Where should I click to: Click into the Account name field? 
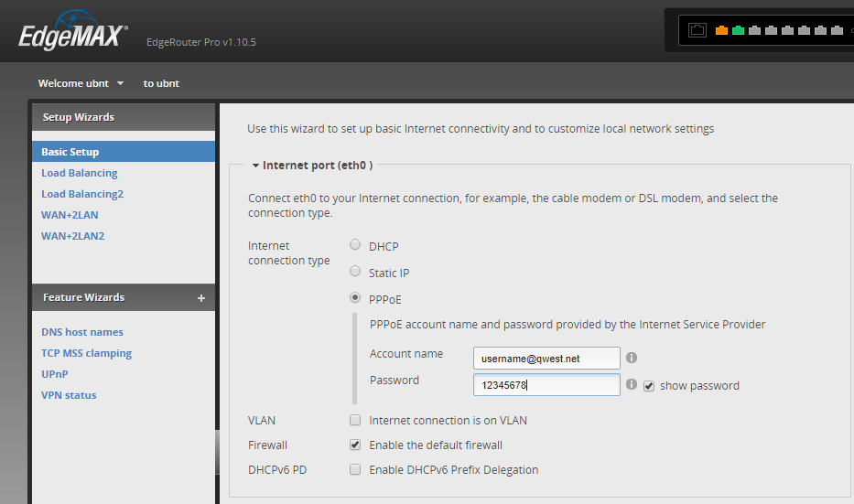click(x=546, y=359)
